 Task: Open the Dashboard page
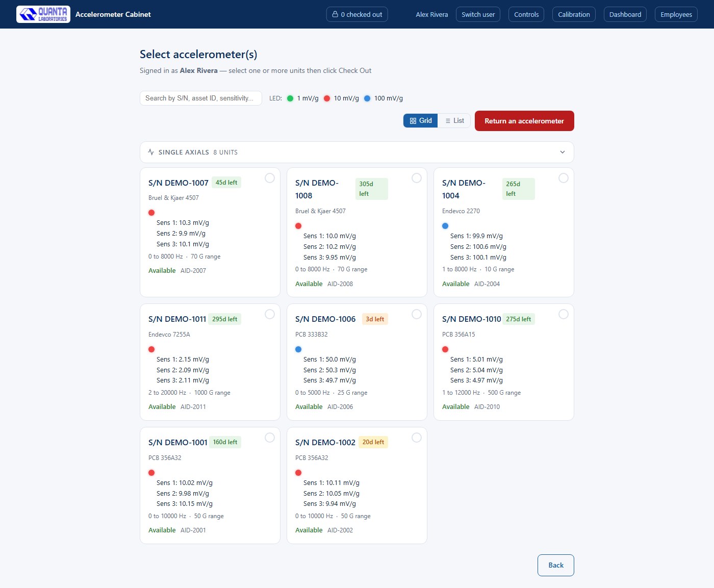click(x=625, y=14)
